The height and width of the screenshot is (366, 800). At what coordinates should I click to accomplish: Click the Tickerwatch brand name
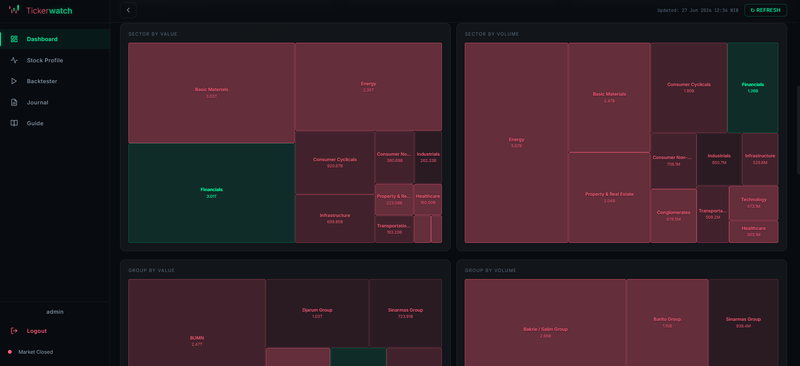[49, 10]
